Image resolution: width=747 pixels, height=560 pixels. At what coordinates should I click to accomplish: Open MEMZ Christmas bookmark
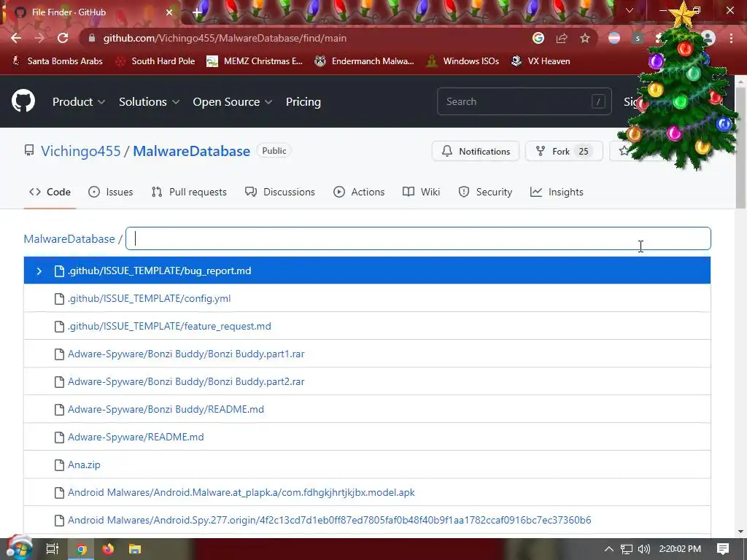(255, 61)
